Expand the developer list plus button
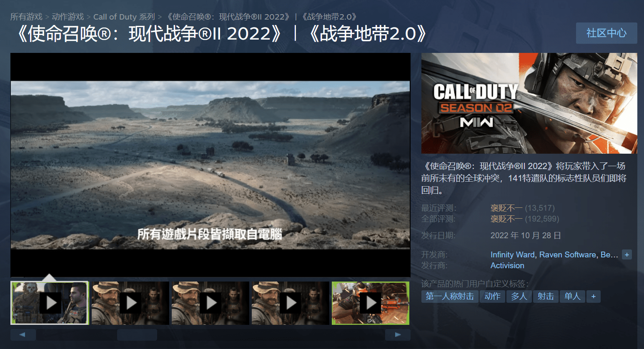Screen dimensions: 644x349 [x=627, y=254]
